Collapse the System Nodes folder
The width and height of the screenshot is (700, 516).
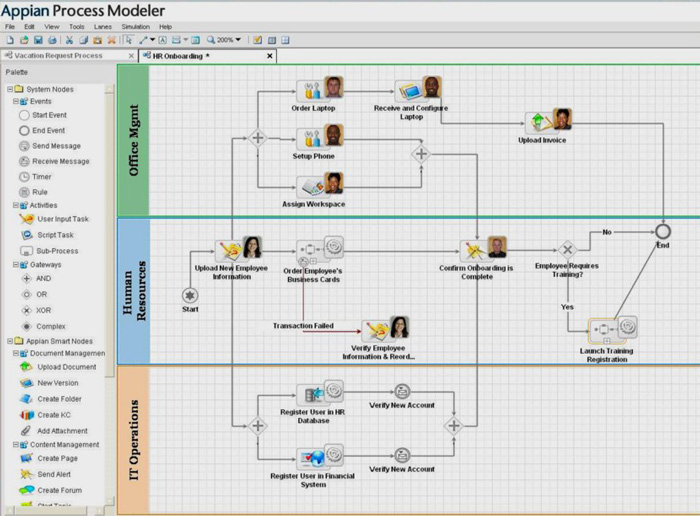10,89
